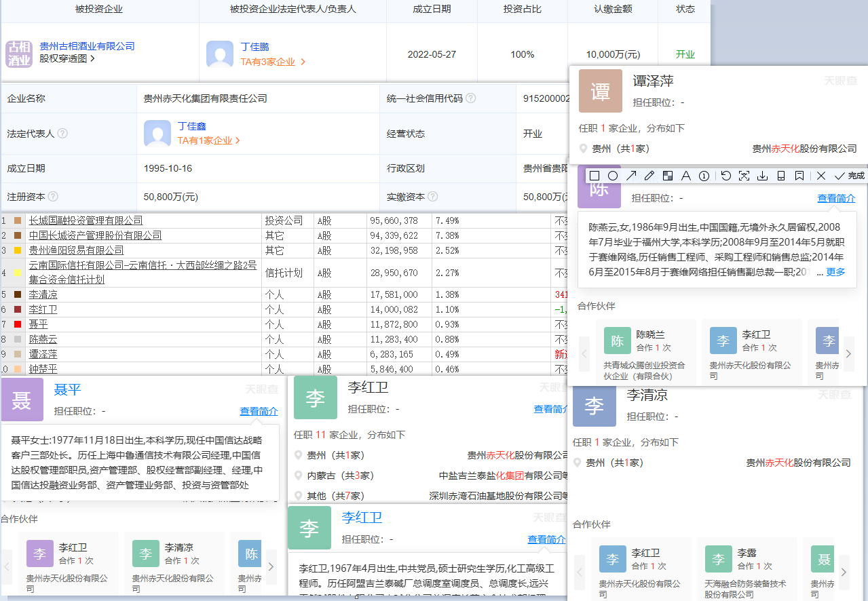
Task: Undo the last screenshot annotation
Action: [x=725, y=176]
